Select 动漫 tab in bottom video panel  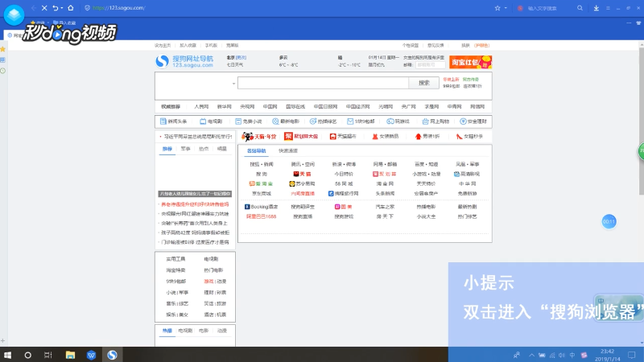(222, 331)
